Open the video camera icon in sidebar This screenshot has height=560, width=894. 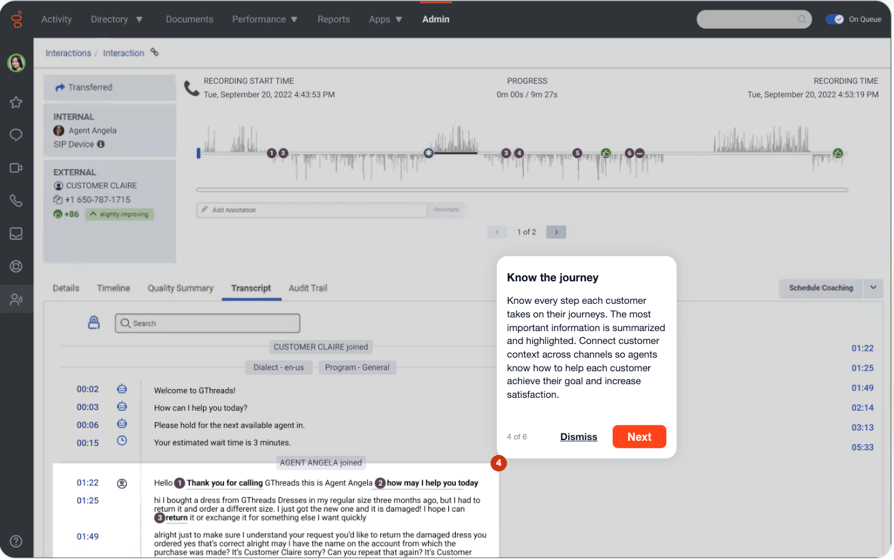point(16,168)
